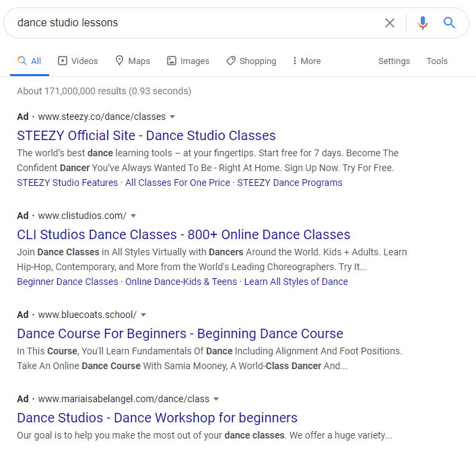Click the www.steezy.co/dance/classes URL text
Image resolution: width=476 pixels, height=452 pixels.
click(x=102, y=117)
